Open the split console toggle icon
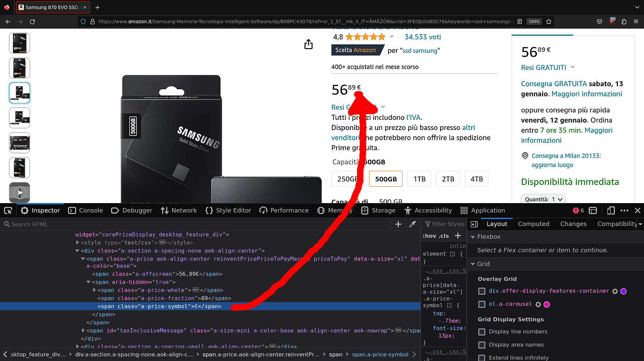 tap(593, 210)
